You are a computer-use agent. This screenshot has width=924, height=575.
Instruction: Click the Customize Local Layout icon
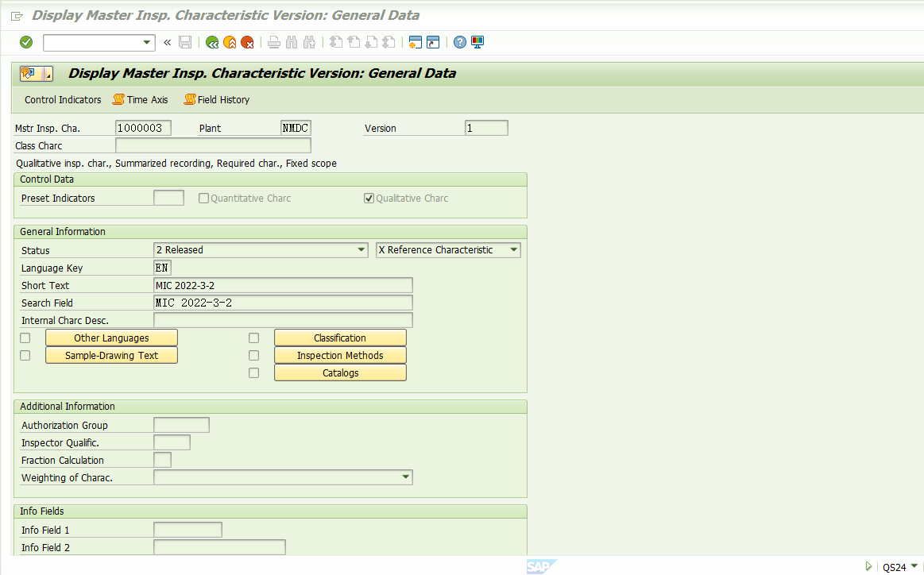tap(477, 42)
